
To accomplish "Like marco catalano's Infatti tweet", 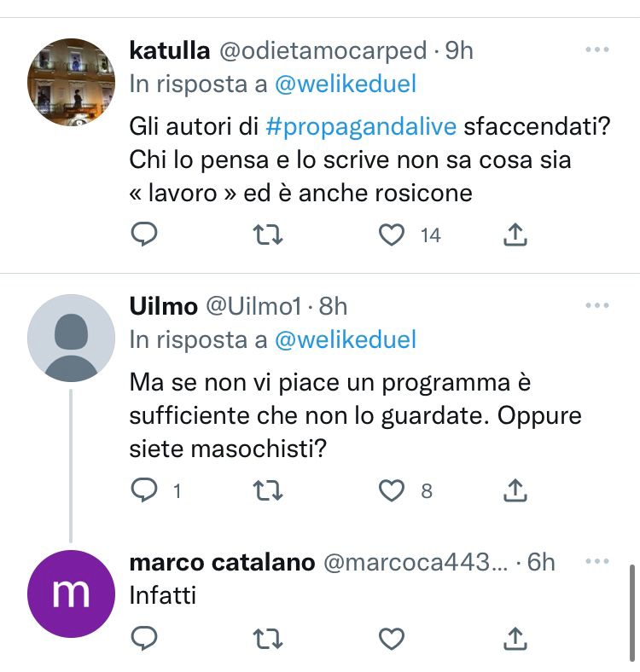I will (392, 637).
